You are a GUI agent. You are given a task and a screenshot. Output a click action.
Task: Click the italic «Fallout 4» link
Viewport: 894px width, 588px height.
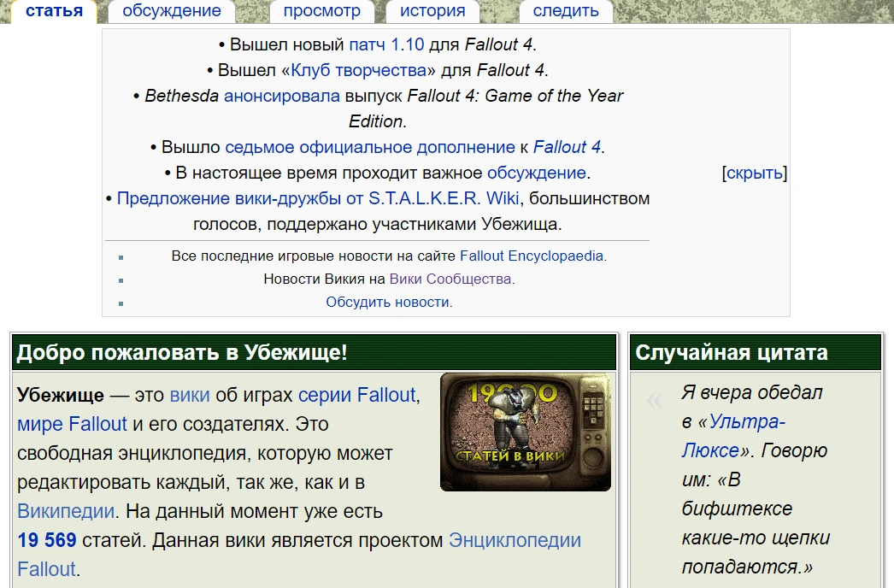pyautogui.click(x=567, y=147)
